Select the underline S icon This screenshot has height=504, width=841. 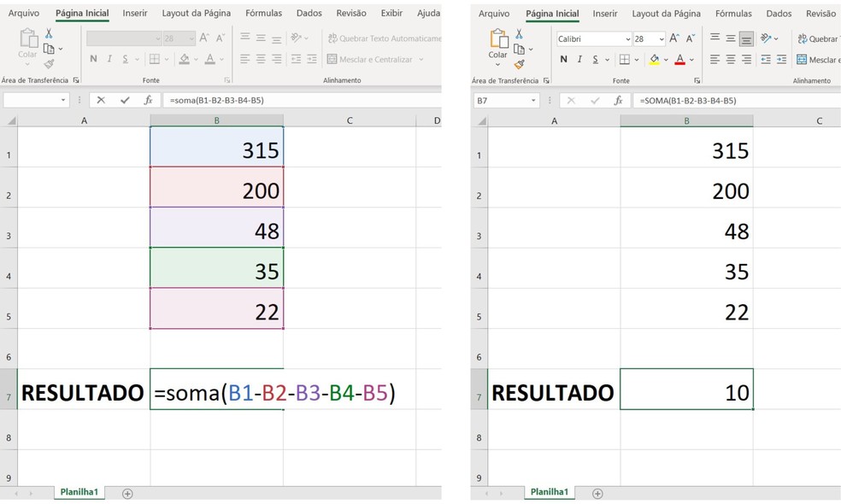[x=594, y=58]
